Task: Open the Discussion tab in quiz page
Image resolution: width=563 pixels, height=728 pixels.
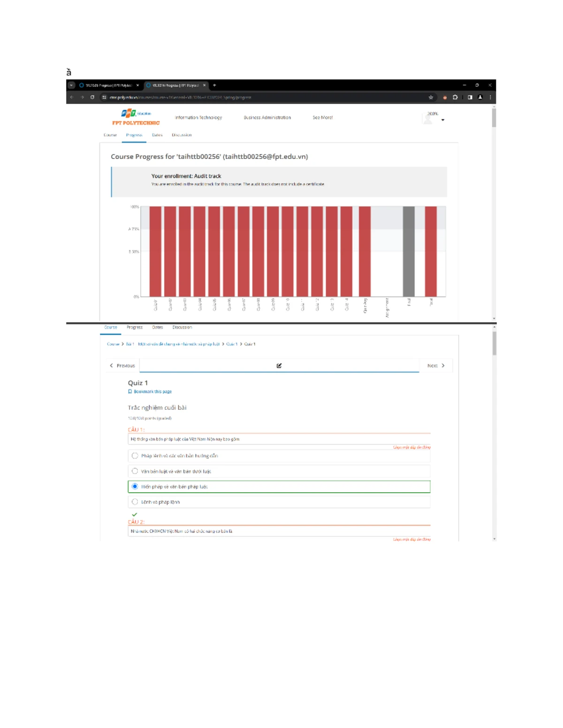Action: [182, 327]
